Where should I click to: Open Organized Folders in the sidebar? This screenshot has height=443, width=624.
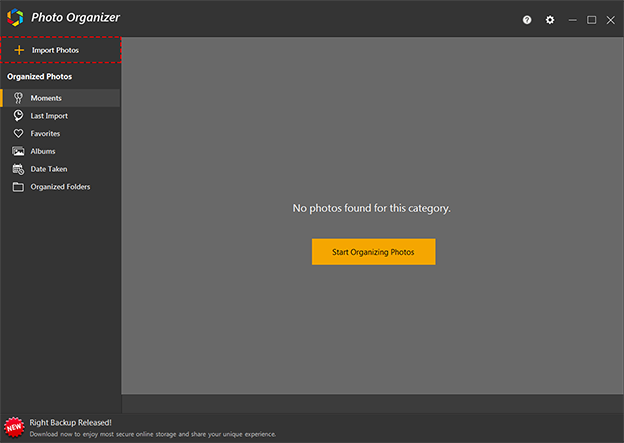point(60,187)
